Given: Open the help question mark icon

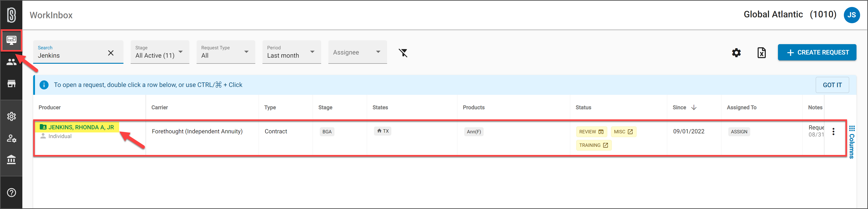Looking at the screenshot, I should (12, 193).
